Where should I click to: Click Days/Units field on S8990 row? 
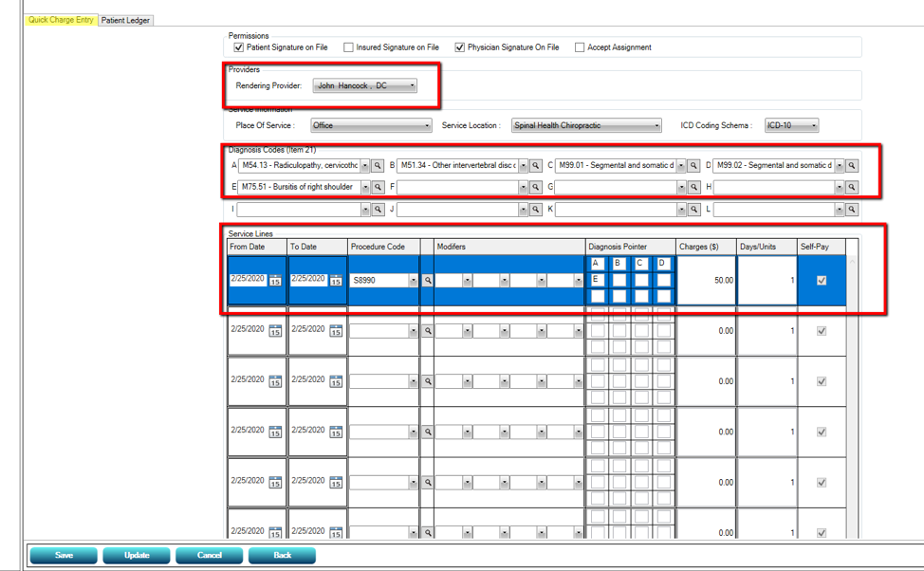tap(767, 281)
